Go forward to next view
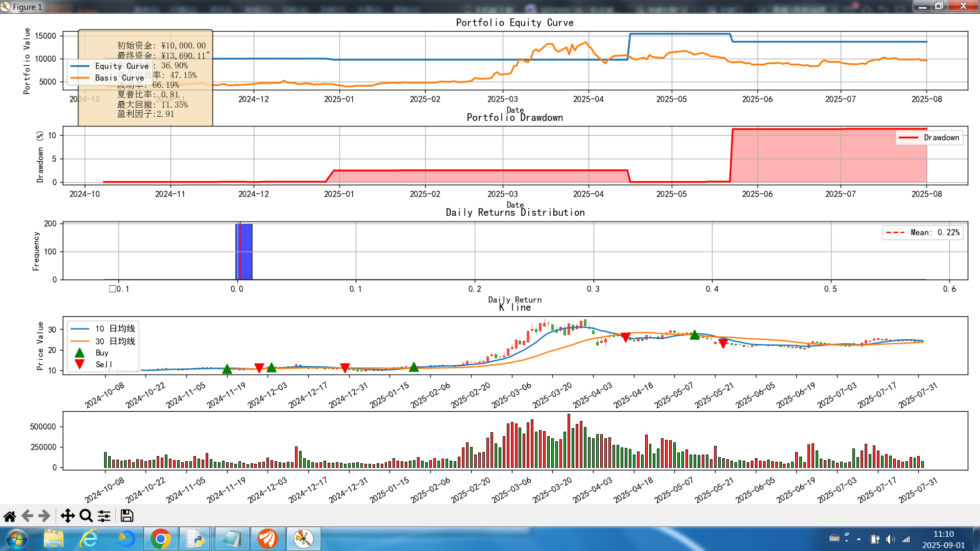 [44, 516]
